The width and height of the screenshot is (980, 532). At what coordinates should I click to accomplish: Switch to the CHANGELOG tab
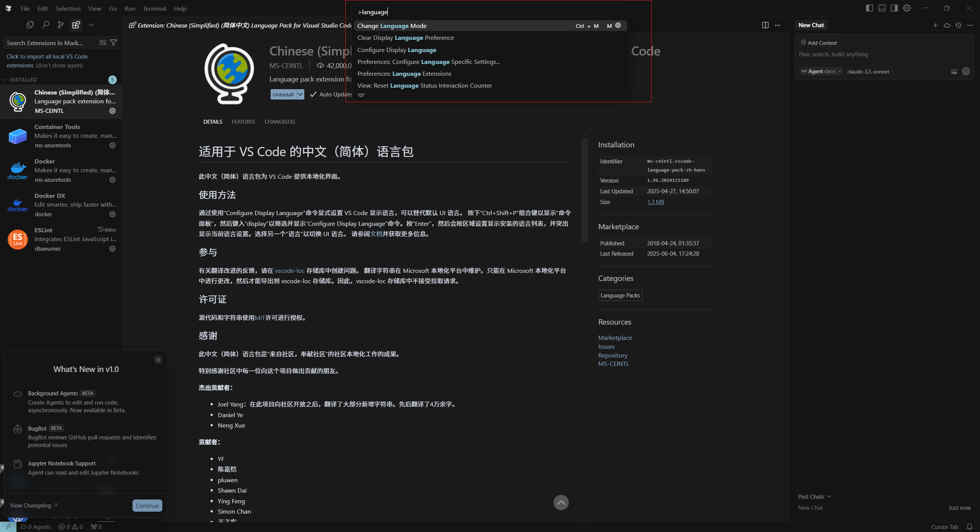[279, 122]
